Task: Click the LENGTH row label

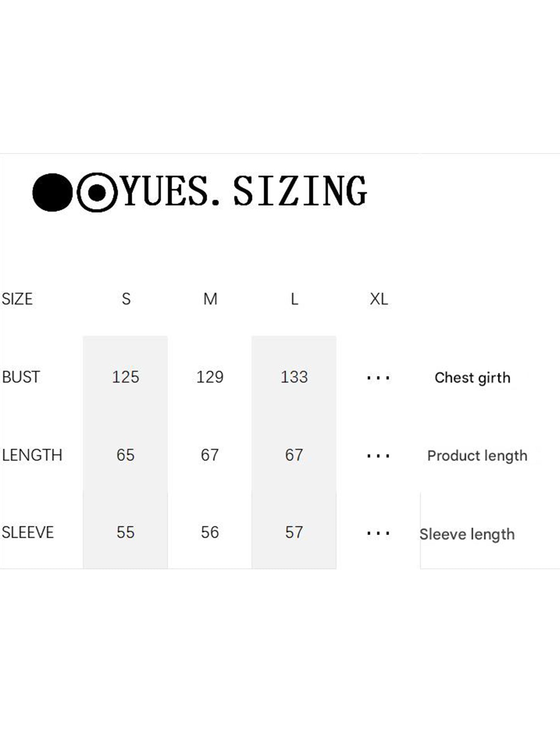Action: (32, 455)
